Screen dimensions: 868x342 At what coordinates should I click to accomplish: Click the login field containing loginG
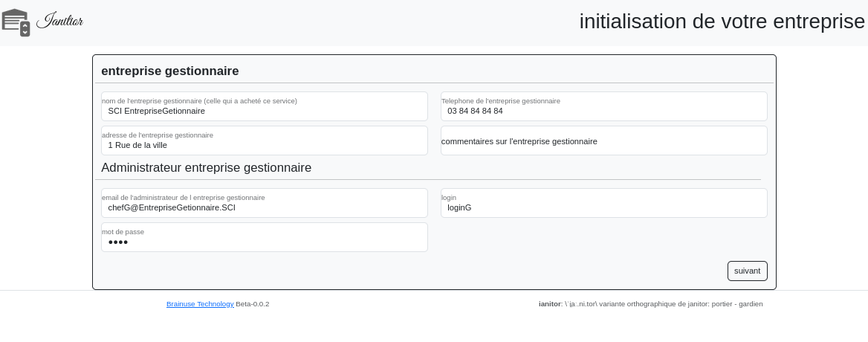(x=603, y=207)
